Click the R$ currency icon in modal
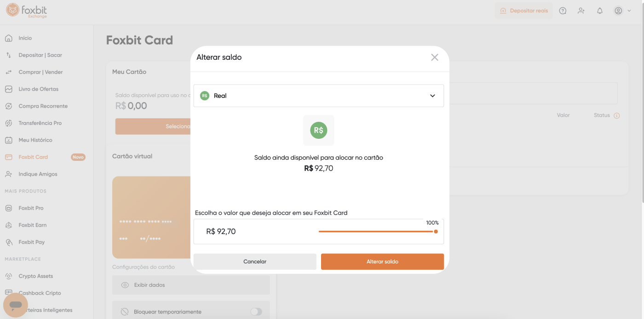The width and height of the screenshot is (644, 319). pos(318,130)
